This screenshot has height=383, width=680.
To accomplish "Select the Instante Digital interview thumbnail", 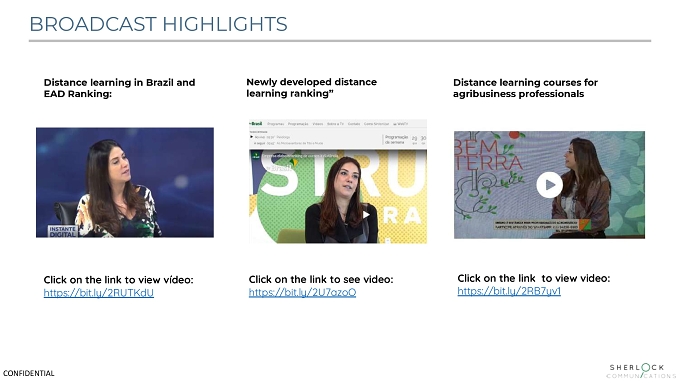I will (125, 183).
